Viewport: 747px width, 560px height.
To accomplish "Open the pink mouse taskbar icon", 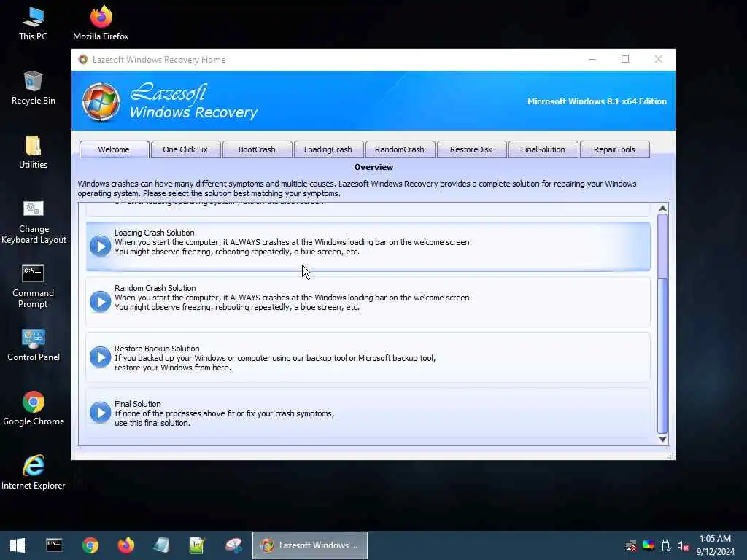I will [233, 545].
